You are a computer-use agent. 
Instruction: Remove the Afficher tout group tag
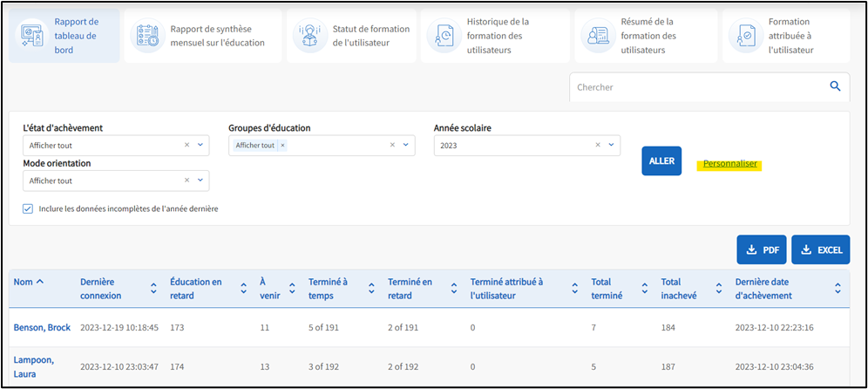click(x=282, y=146)
